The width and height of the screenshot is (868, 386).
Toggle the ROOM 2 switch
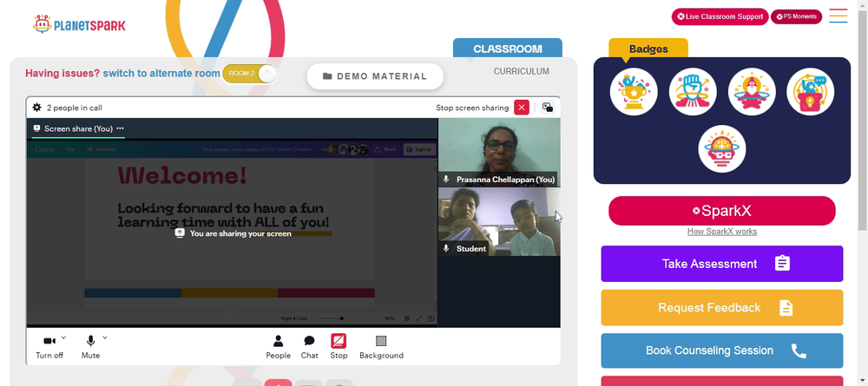point(249,74)
